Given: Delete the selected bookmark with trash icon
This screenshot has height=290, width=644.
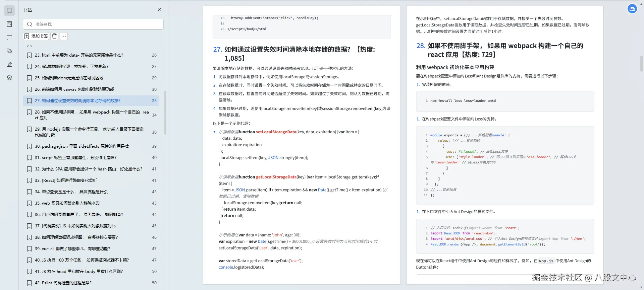Looking at the screenshot, I should tap(54, 36).
